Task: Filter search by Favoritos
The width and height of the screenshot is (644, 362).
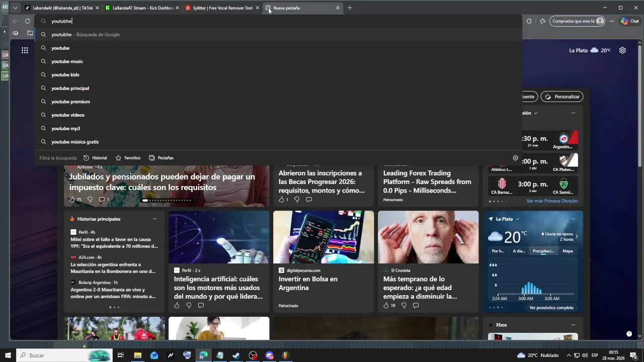Action: click(x=128, y=158)
